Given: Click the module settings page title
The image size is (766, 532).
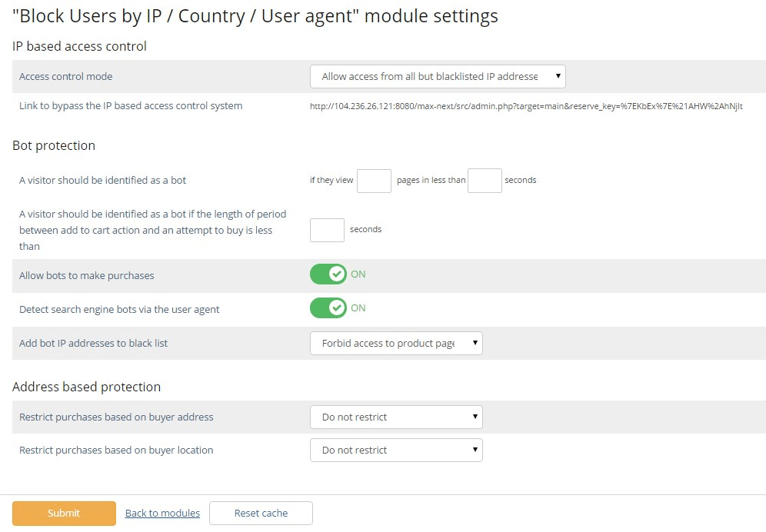Looking at the screenshot, I should (255, 16).
